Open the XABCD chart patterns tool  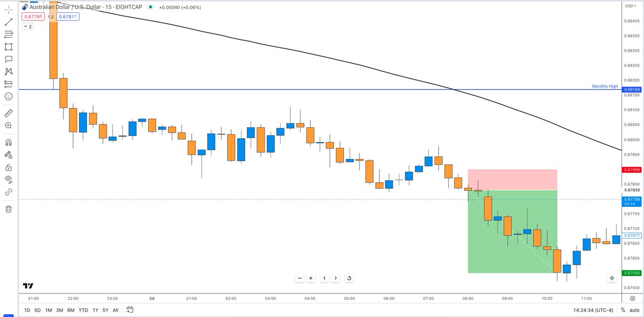click(x=8, y=71)
